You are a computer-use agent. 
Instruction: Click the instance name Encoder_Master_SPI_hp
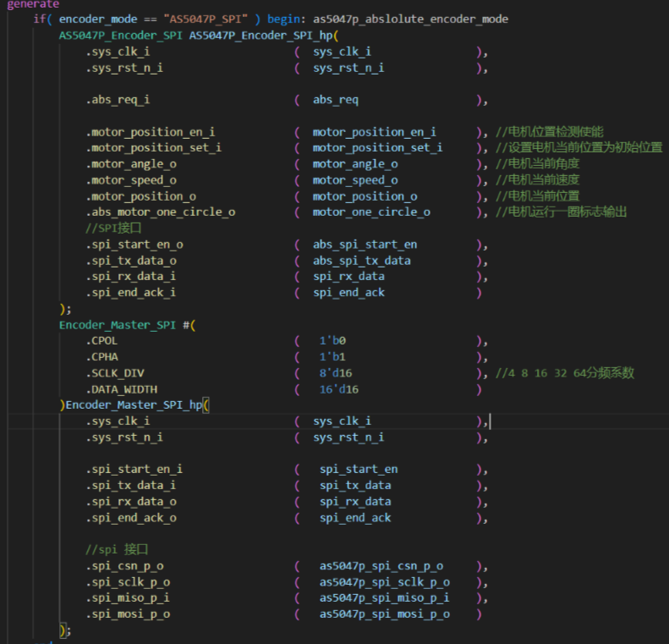pyautogui.click(x=134, y=405)
